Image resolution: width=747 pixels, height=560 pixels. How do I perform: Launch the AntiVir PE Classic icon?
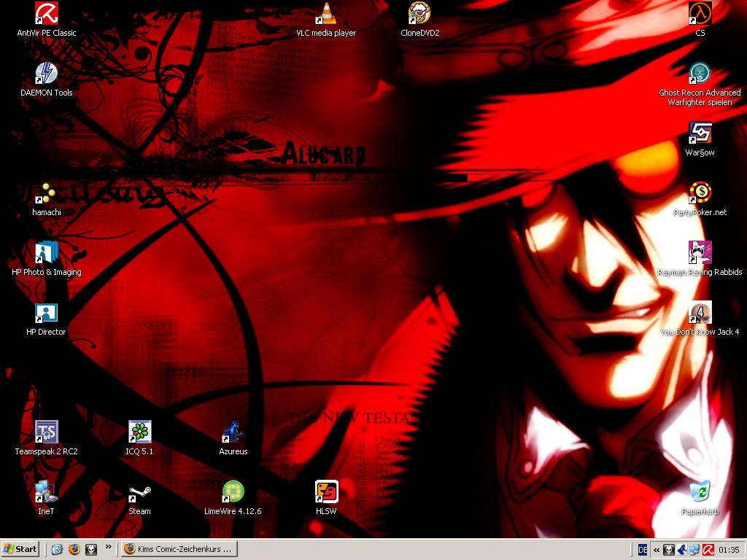(x=47, y=13)
